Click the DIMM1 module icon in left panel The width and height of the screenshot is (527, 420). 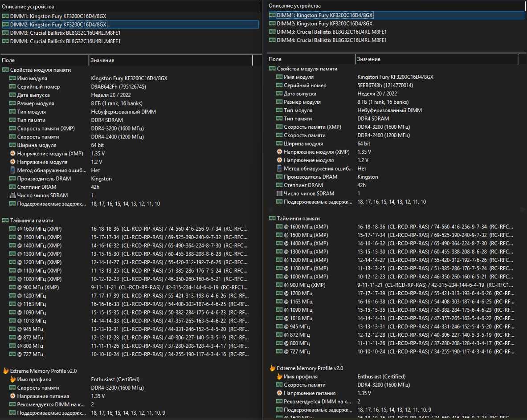coord(5,16)
